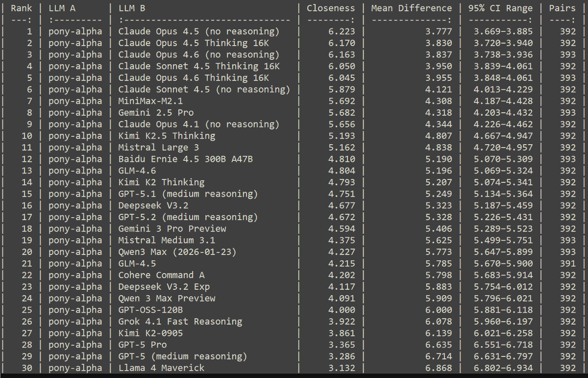The image size is (588, 378).
Task: Click the Closeness column header
Action: [x=331, y=8]
